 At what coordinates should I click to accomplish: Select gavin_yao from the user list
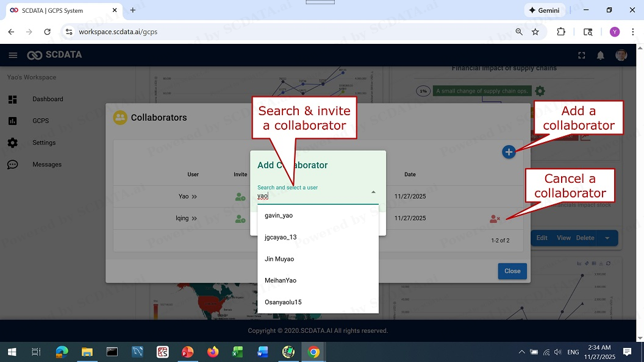(279, 216)
